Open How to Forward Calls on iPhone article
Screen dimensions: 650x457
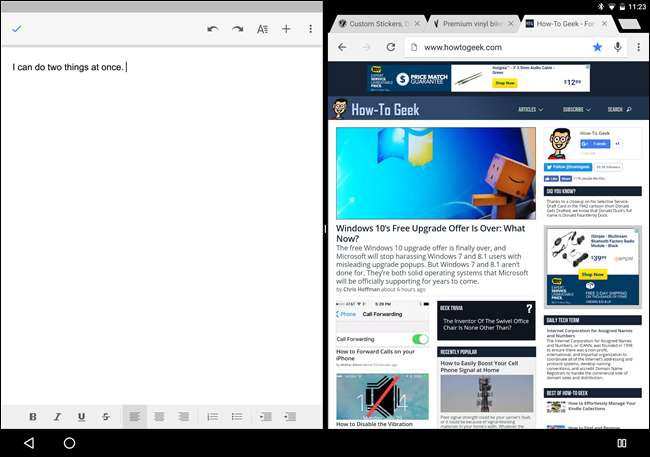click(x=375, y=355)
